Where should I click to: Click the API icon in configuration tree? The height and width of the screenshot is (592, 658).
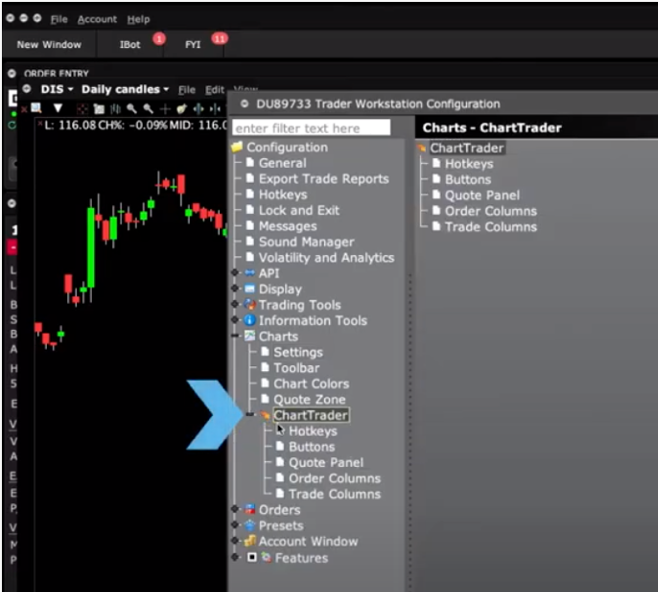tap(250, 273)
